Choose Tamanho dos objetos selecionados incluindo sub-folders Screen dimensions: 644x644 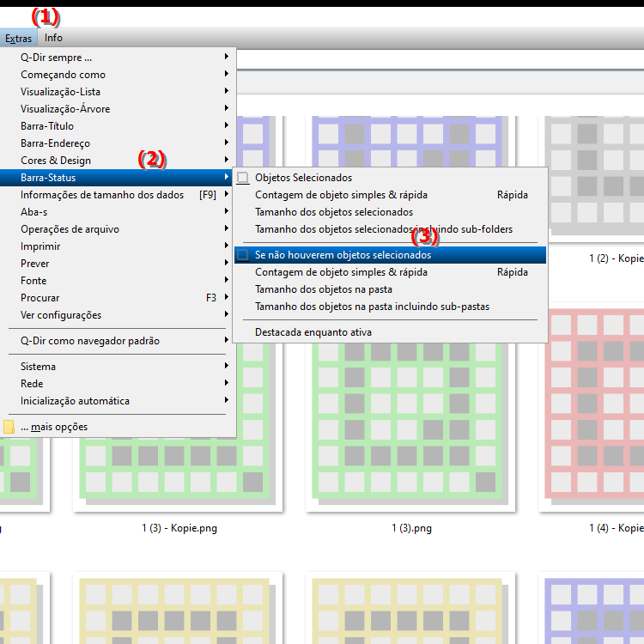click(390, 229)
